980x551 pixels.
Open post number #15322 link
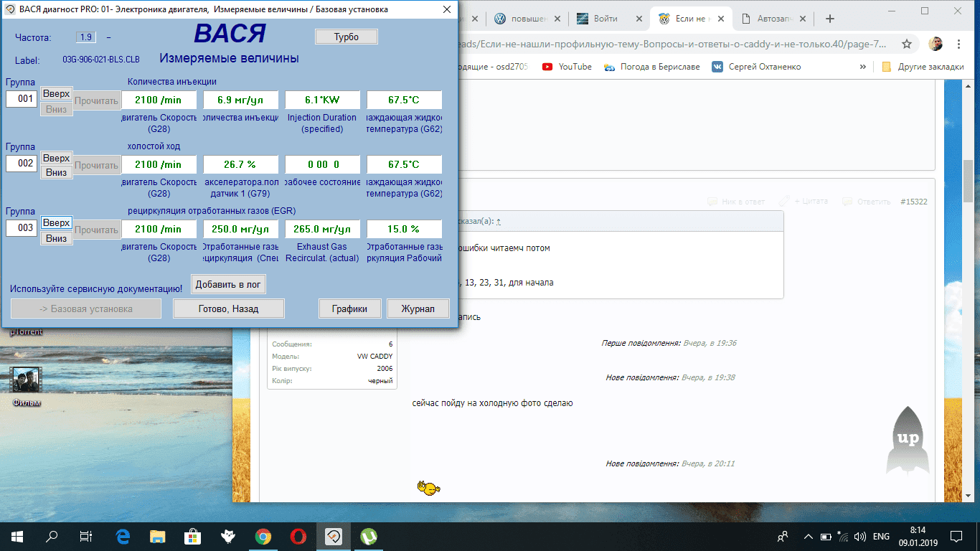[913, 202]
